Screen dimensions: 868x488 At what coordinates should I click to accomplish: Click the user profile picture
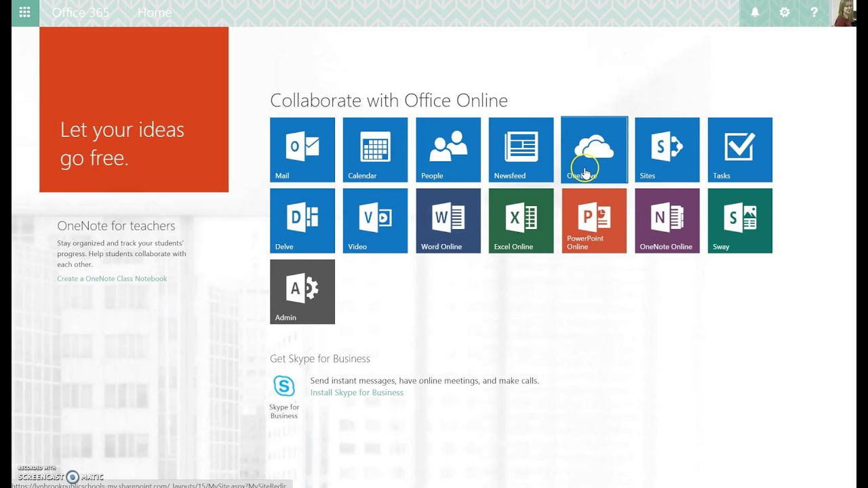(x=845, y=13)
